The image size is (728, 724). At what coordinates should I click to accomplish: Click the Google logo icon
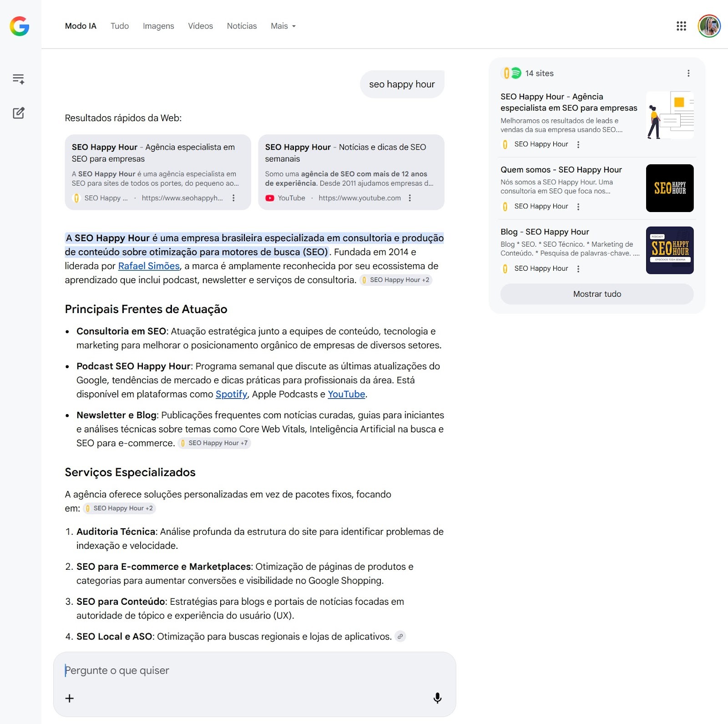20,26
